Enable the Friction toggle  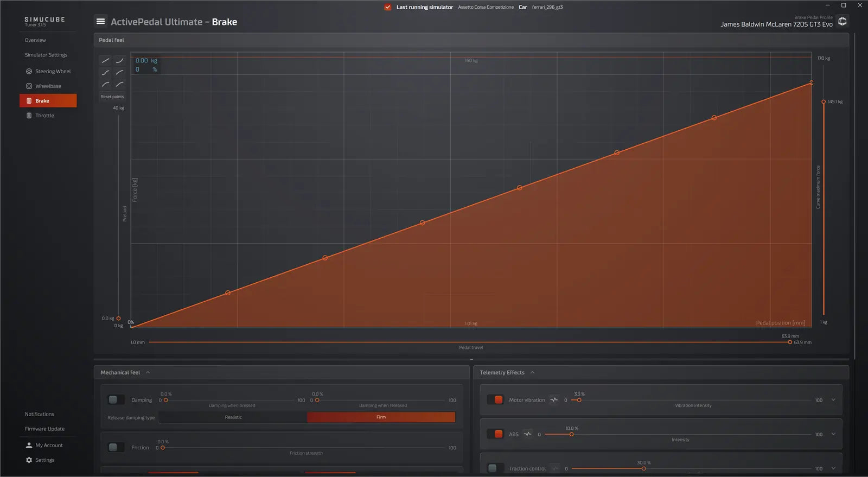pyautogui.click(x=116, y=448)
